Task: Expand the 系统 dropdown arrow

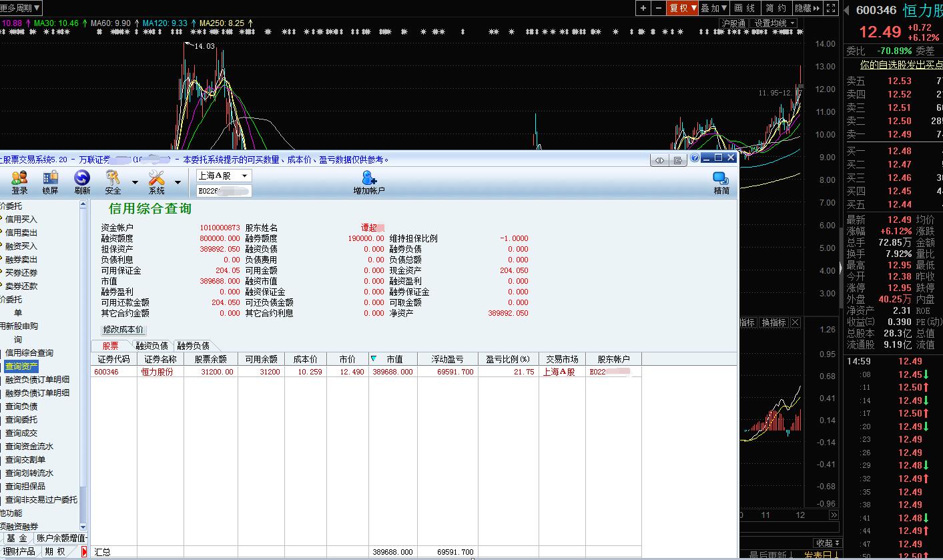Action: [x=178, y=182]
